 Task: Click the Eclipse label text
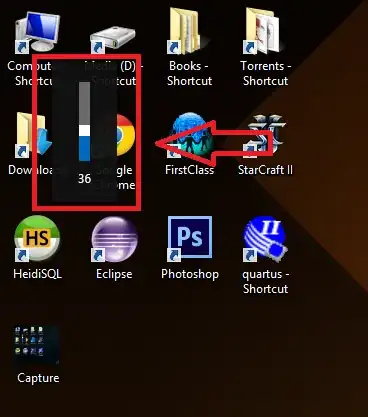114,274
